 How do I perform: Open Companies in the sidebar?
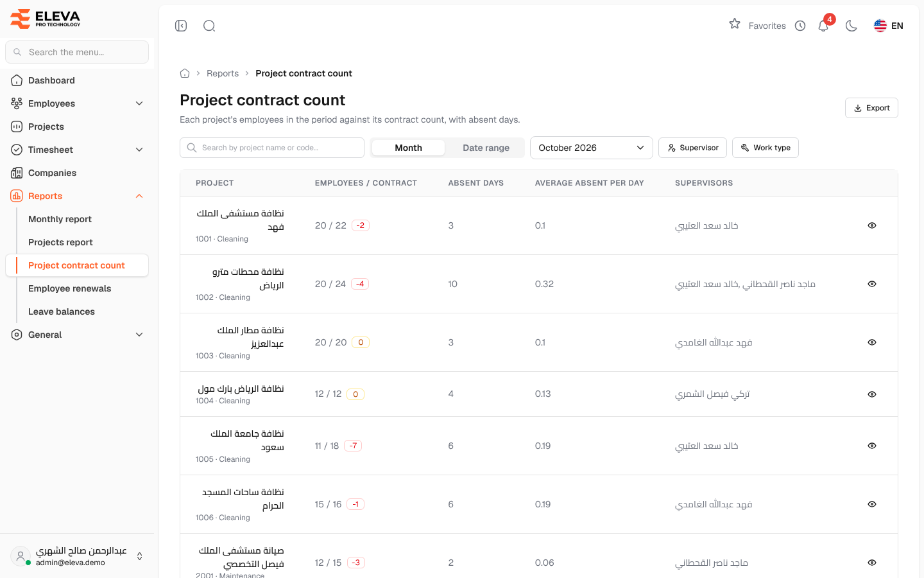tap(77, 173)
